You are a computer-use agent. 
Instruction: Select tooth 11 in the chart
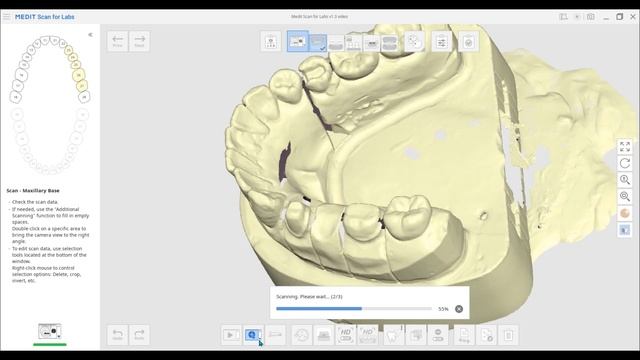[46, 41]
